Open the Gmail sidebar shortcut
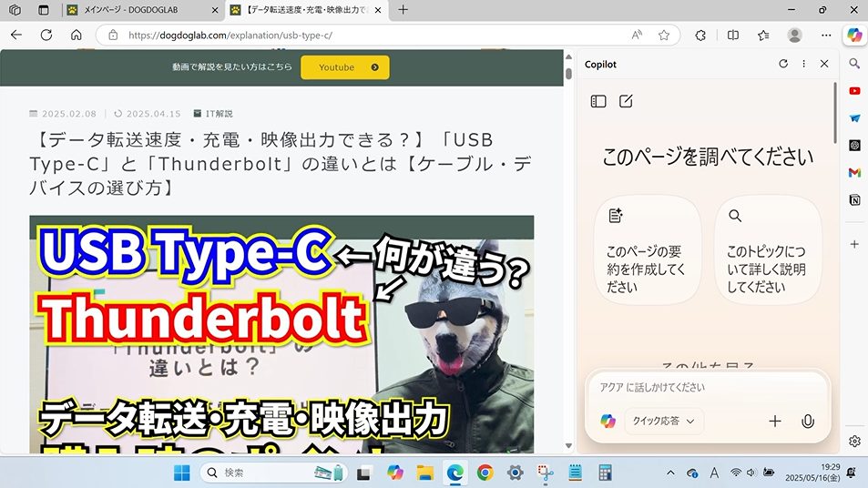 [x=854, y=172]
